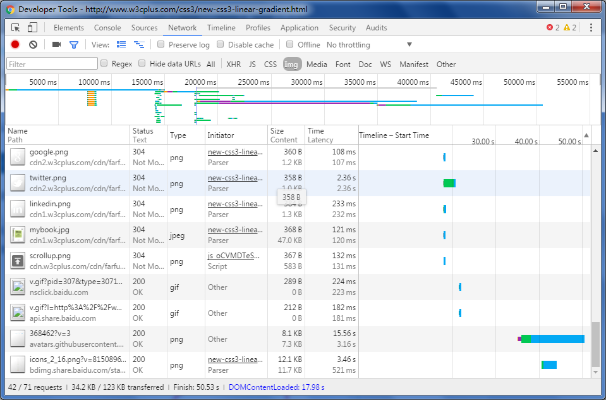Viewport: 606px width, 400px height.
Task: Stop recording network log
Action: point(15,45)
